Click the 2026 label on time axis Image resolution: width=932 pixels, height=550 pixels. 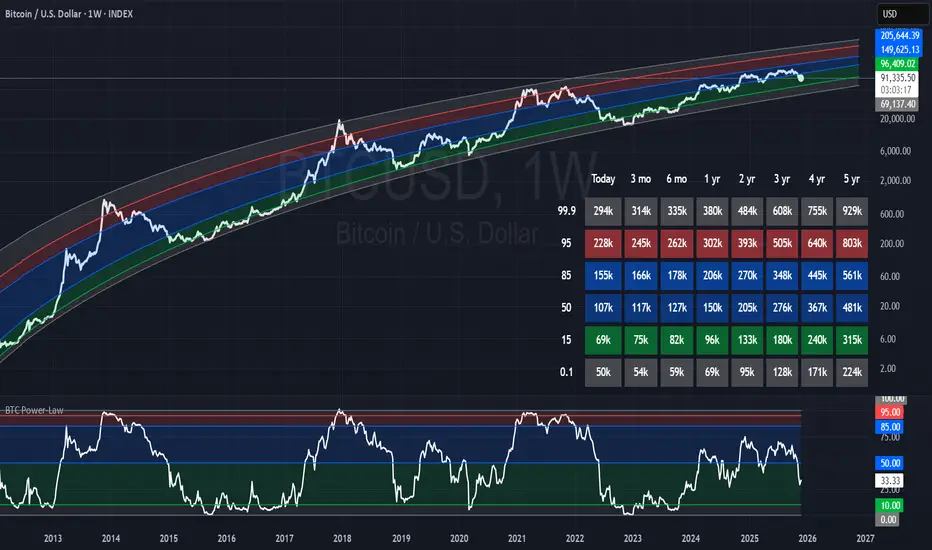pyautogui.click(x=807, y=538)
